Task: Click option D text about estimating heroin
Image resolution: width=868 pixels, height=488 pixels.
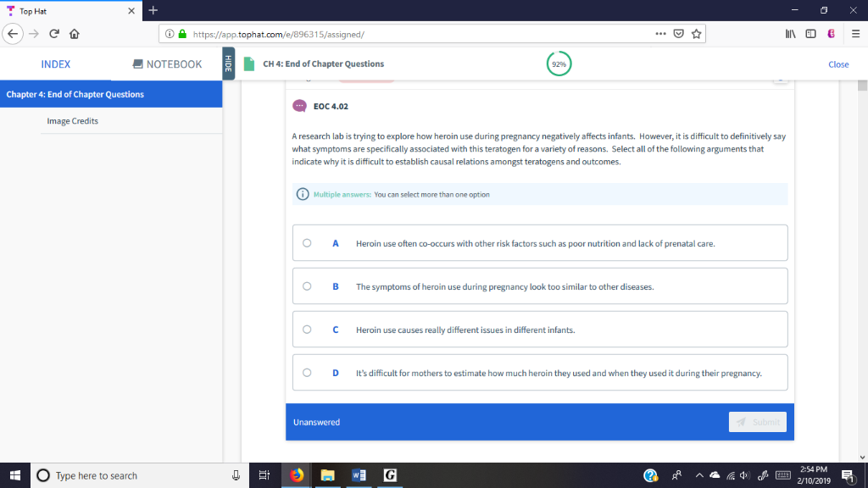Action: point(559,373)
